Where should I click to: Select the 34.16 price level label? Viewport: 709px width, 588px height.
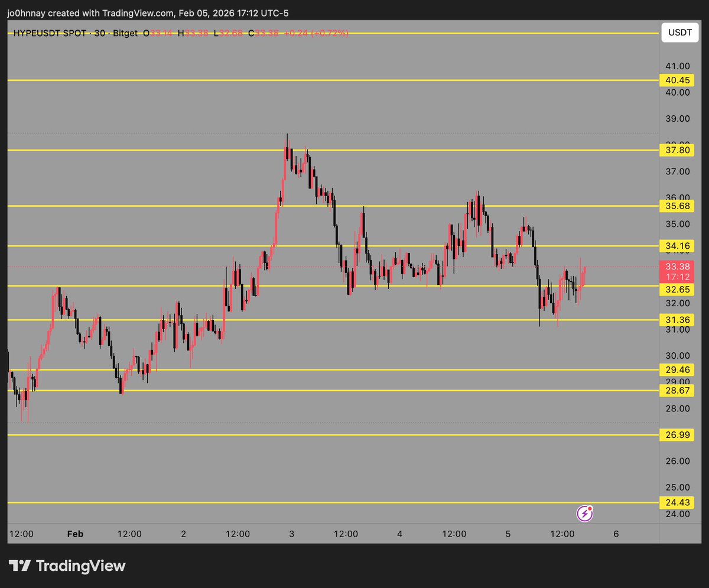[677, 245]
